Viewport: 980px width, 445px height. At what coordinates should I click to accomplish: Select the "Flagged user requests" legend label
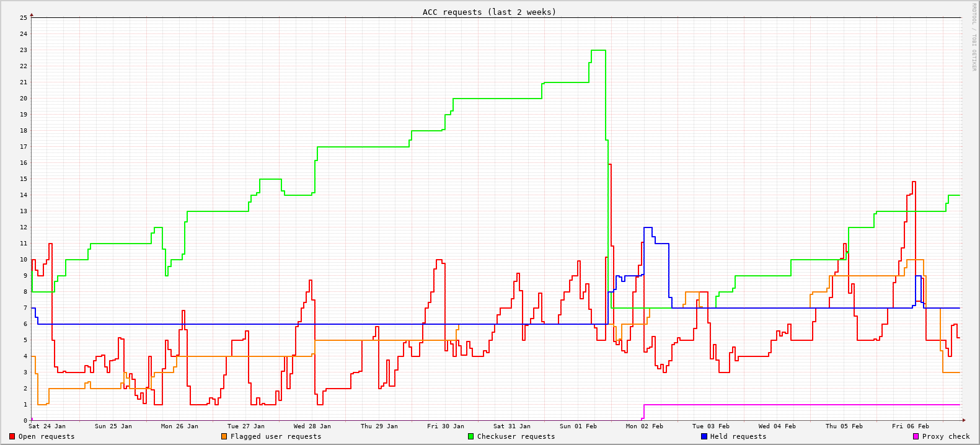point(276,436)
